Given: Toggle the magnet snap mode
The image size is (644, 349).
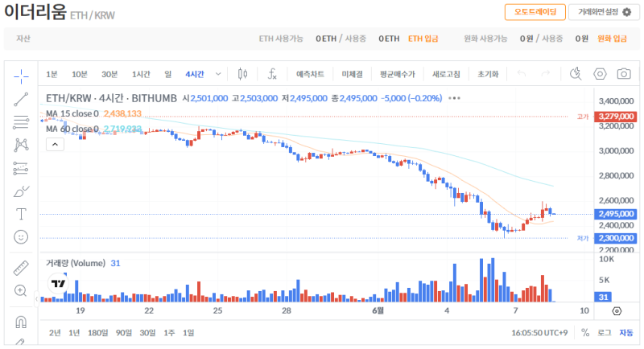Looking at the screenshot, I should 21,322.
